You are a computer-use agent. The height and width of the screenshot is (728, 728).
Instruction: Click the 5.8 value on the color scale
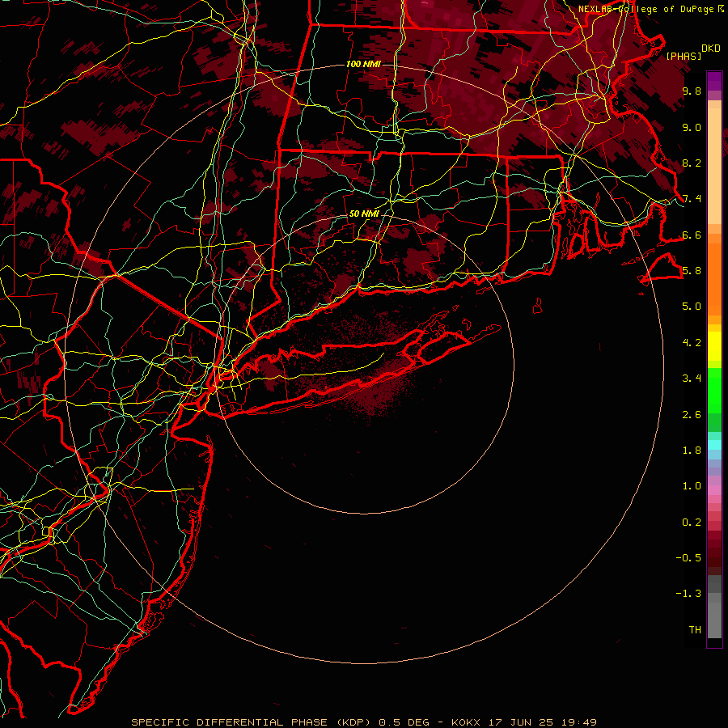[x=692, y=271]
